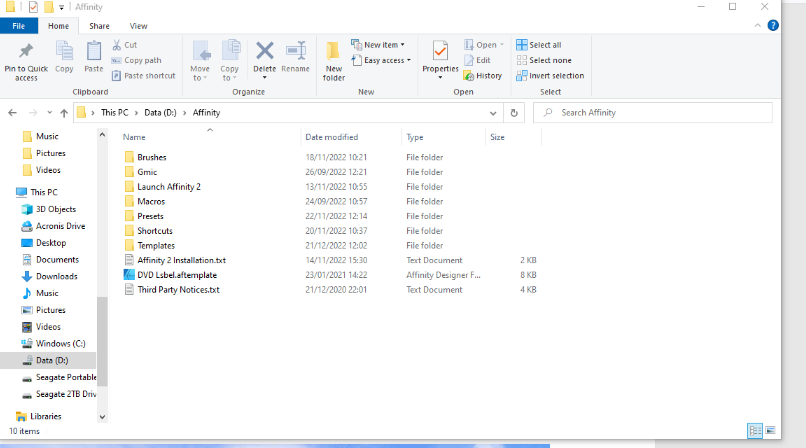
Task: Click the Forward navigation arrow
Action: tap(33, 113)
